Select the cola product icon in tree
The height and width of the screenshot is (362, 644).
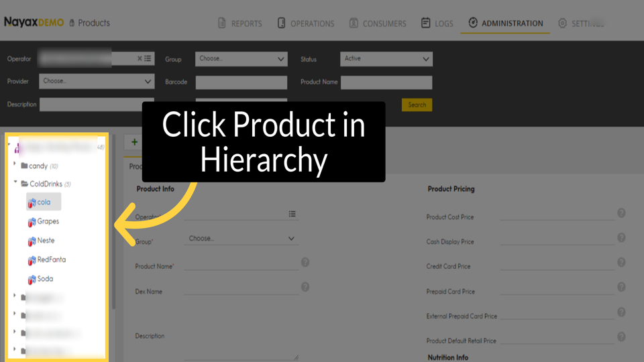tap(32, 202)
